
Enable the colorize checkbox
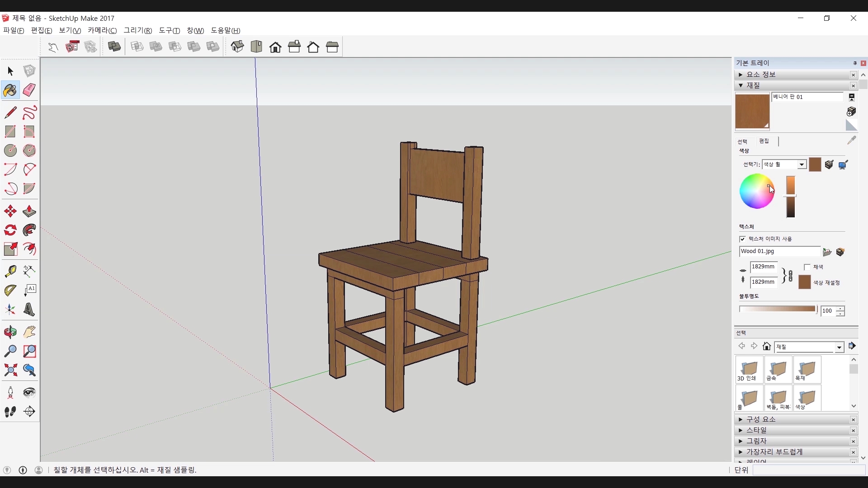click(x=807, y=267)
